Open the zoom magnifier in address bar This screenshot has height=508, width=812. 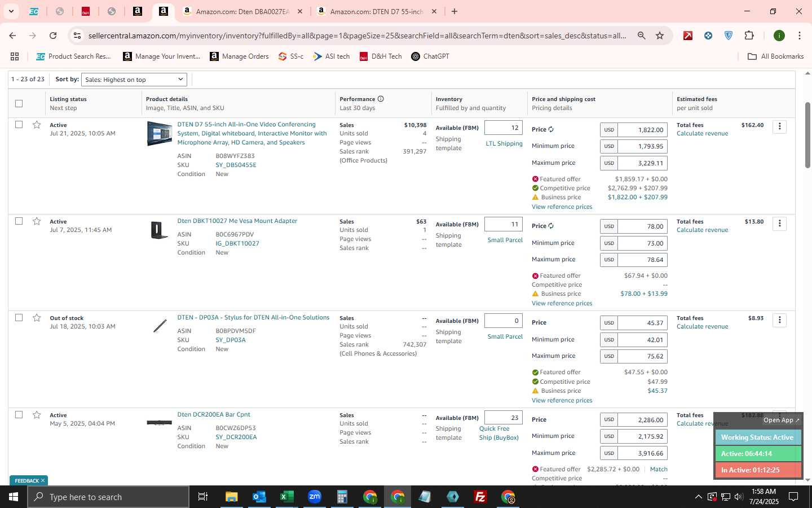pyautogui.click(x=641, y=36)
